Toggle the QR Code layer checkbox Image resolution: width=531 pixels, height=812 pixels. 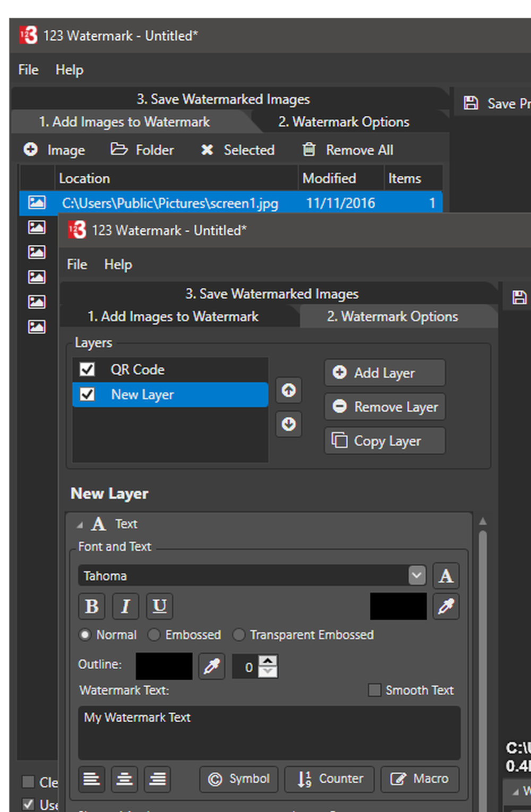click(87, 369)
